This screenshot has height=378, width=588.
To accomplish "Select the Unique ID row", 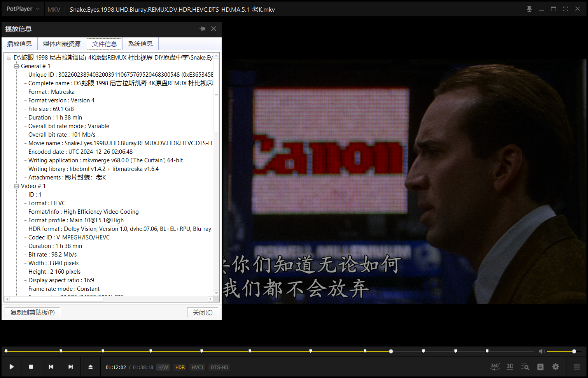I will [121, 75].
